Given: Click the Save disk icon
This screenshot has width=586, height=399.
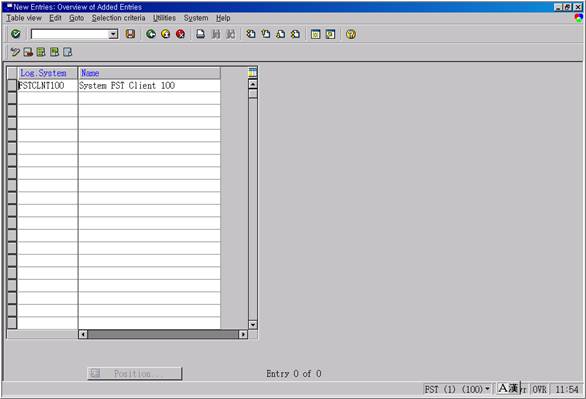Looking at the screenshot, I should [x=130, y=34].
